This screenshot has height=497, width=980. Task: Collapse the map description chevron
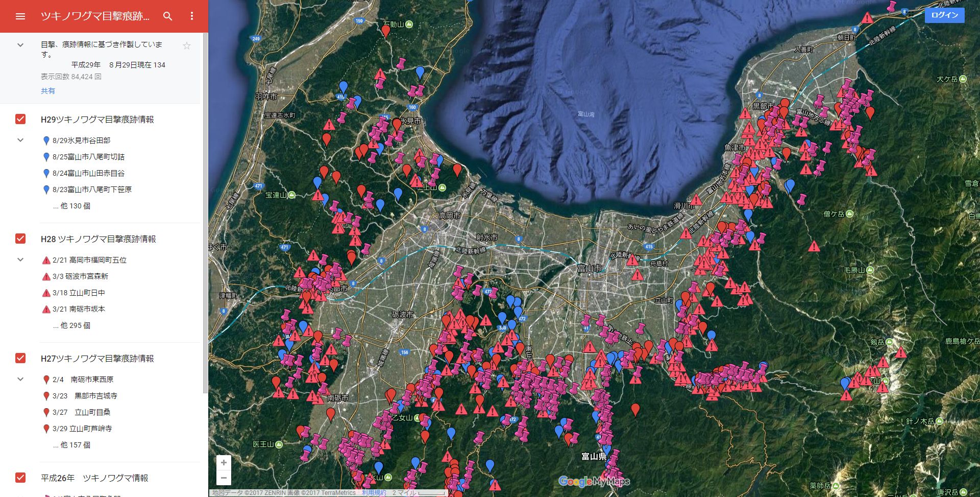point(20,45)
